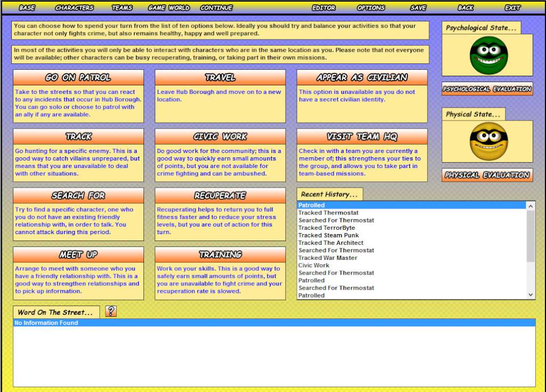The width and height of the screenshot is (546, 392).
Task: Select VISIT TEAM HQ
Action: [362, 137]
